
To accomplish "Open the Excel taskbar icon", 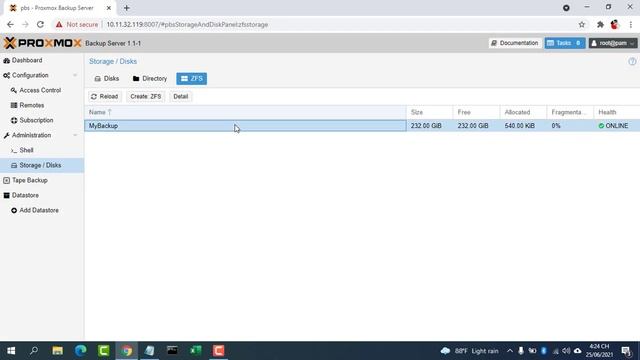I will click(196, 351).
